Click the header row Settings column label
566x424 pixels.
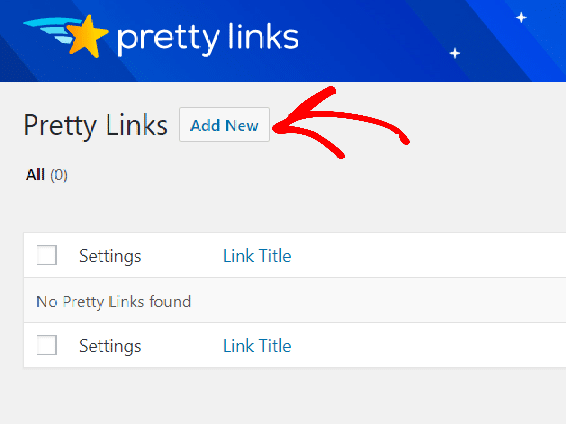[x=110, y=256]
